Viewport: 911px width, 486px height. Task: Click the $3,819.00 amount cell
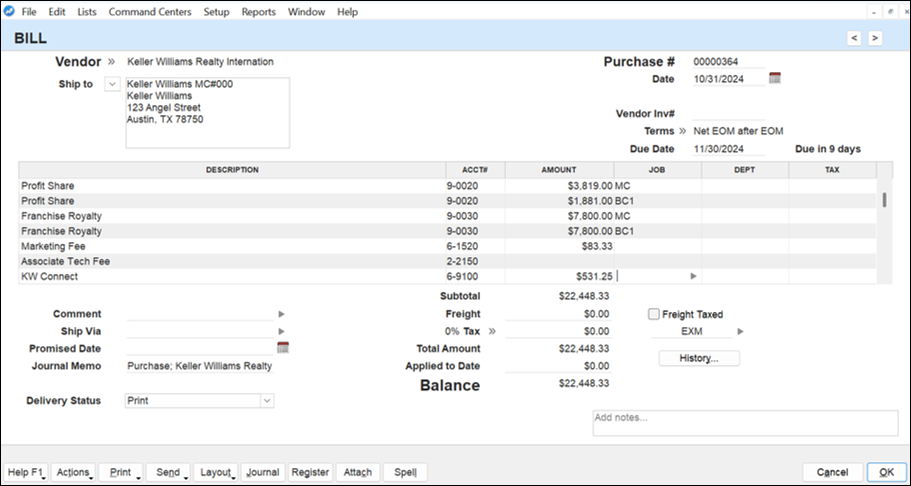coord(559,185)
